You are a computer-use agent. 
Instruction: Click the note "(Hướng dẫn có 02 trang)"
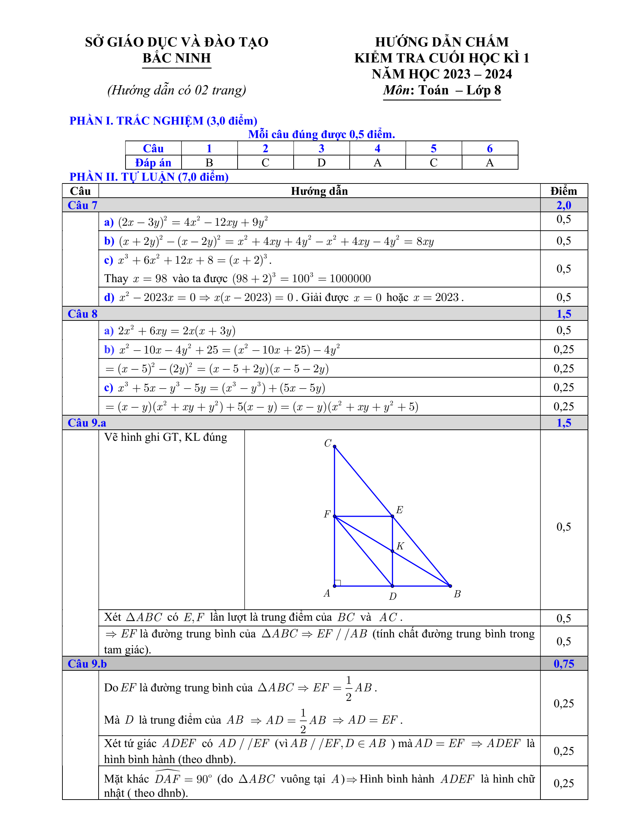(177, 90)
